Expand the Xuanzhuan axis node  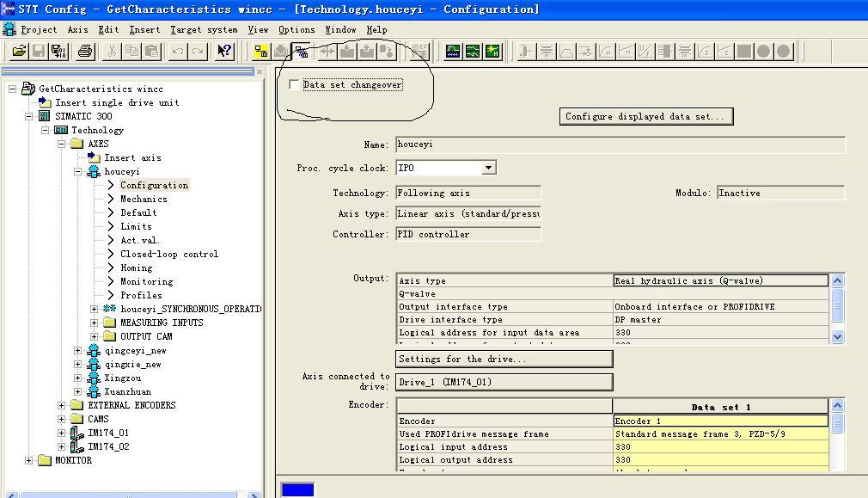pyautogui.click(x=78, y=391)
